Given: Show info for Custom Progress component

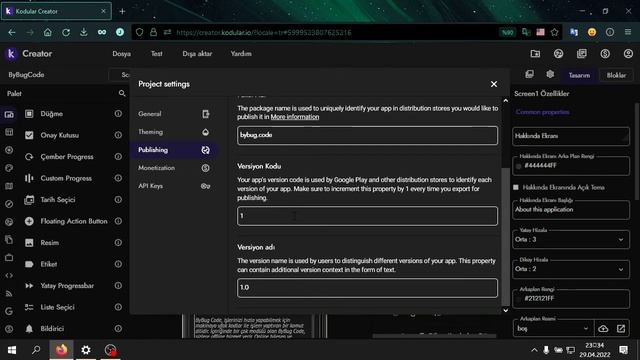Looking at the screenshot, I should click(118, 178).
